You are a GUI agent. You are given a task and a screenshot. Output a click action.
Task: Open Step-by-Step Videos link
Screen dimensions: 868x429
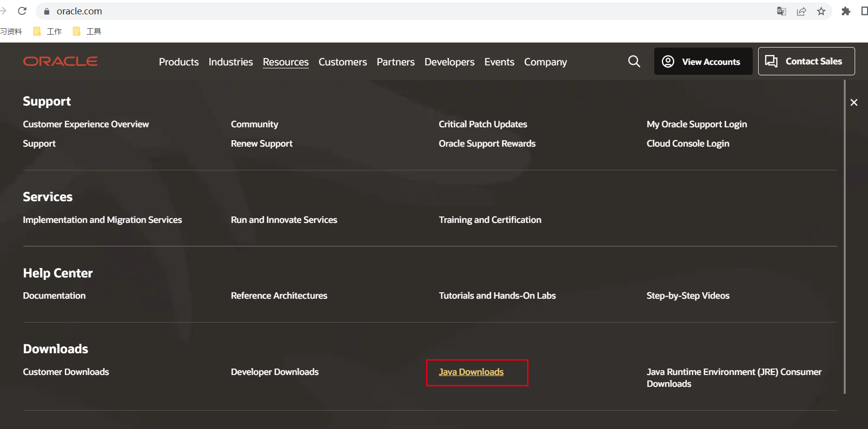click(x=687, y=296)
